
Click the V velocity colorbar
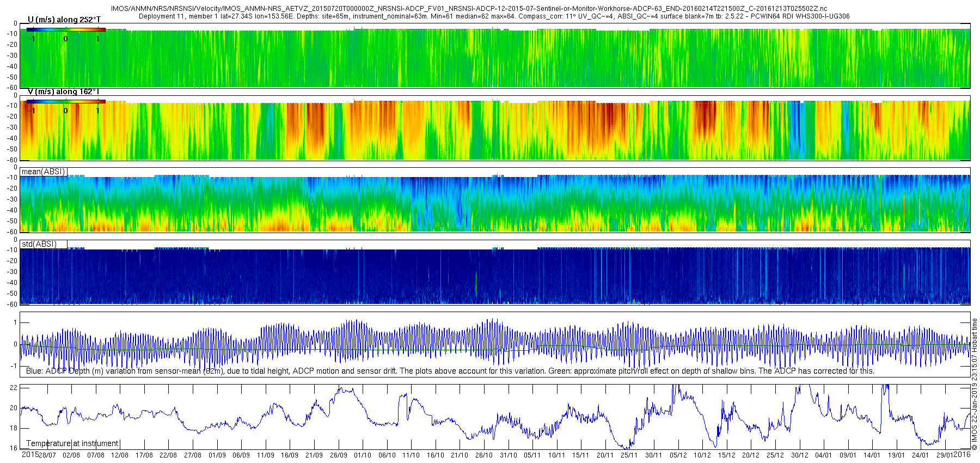pyautogui.click(x=66, y=102)
